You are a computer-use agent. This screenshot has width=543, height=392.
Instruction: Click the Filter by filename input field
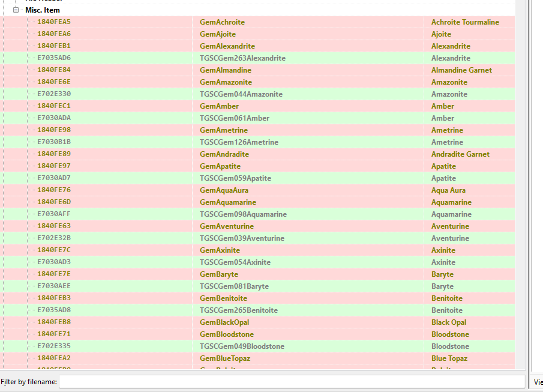point(292,382)
